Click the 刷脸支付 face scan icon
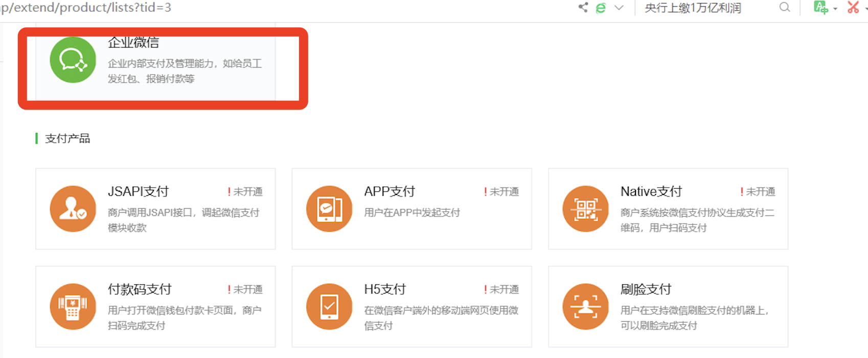This screenshot has width=868, height=358. pos(585,306)
